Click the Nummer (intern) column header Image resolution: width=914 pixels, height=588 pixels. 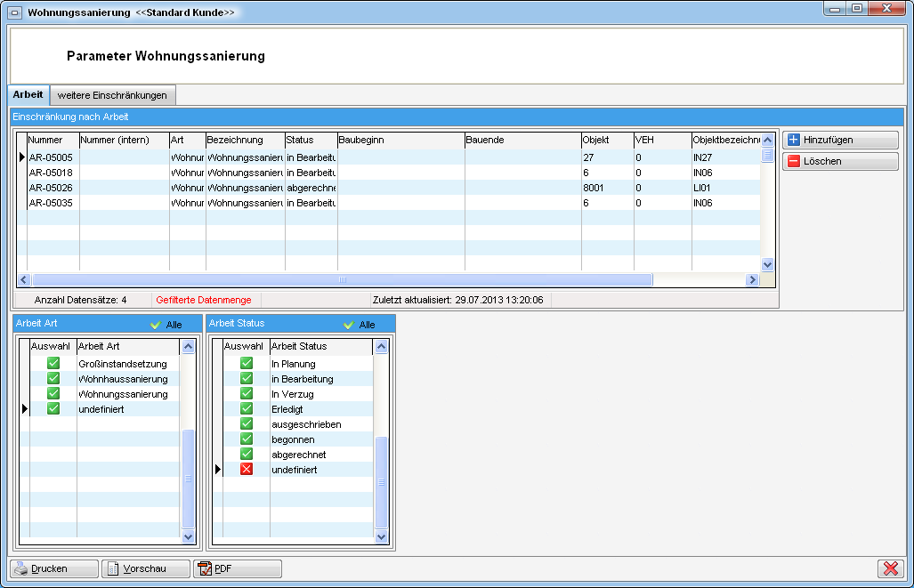pos(125,141)
